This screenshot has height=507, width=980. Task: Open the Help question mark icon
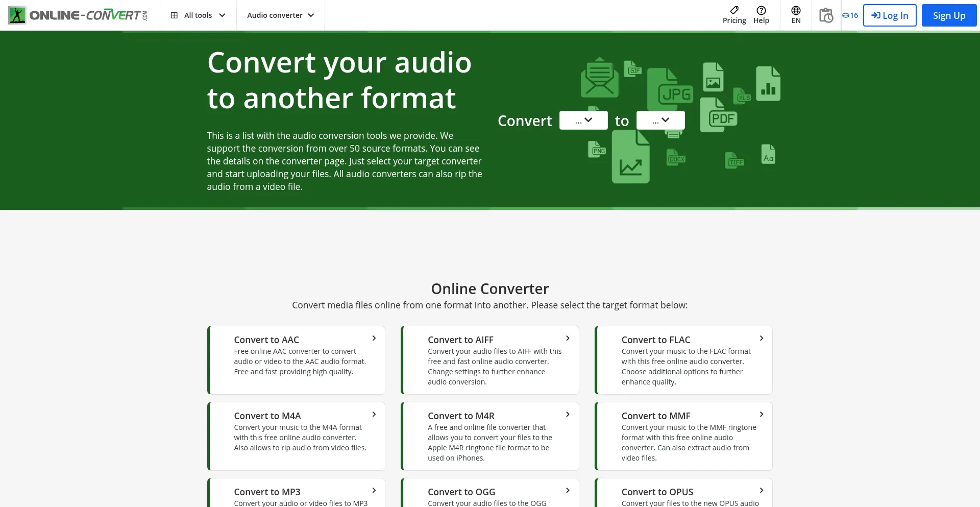761,10
